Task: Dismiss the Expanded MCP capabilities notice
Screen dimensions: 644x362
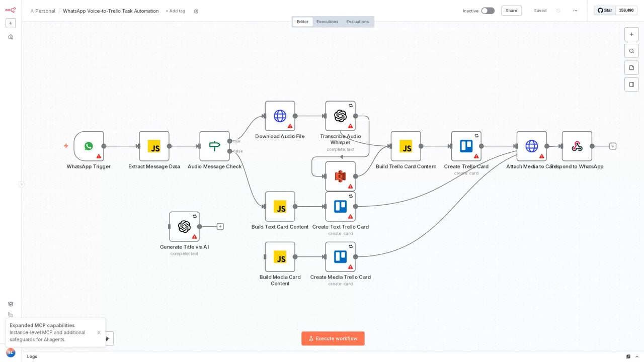Action: (x=99, y=332)
